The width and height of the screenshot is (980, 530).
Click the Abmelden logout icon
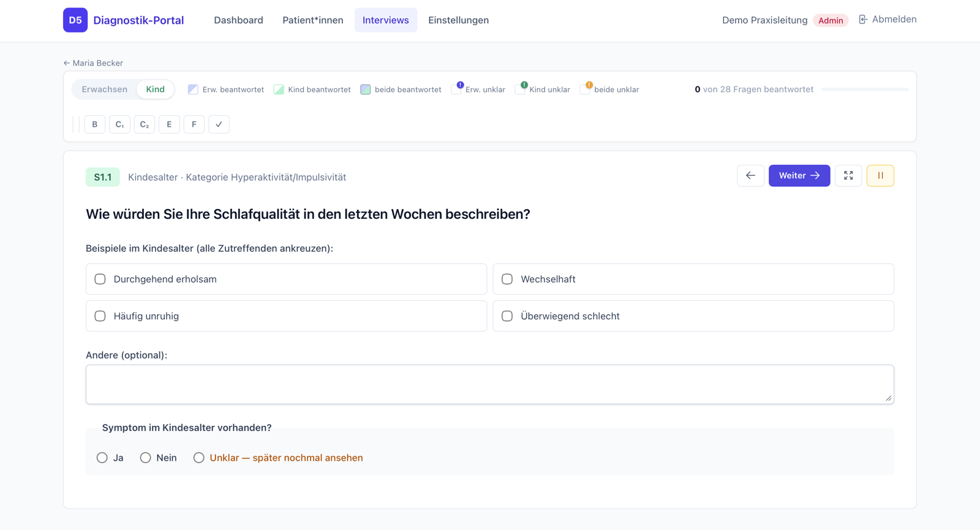pyautogui.click(x=863, y=20)
